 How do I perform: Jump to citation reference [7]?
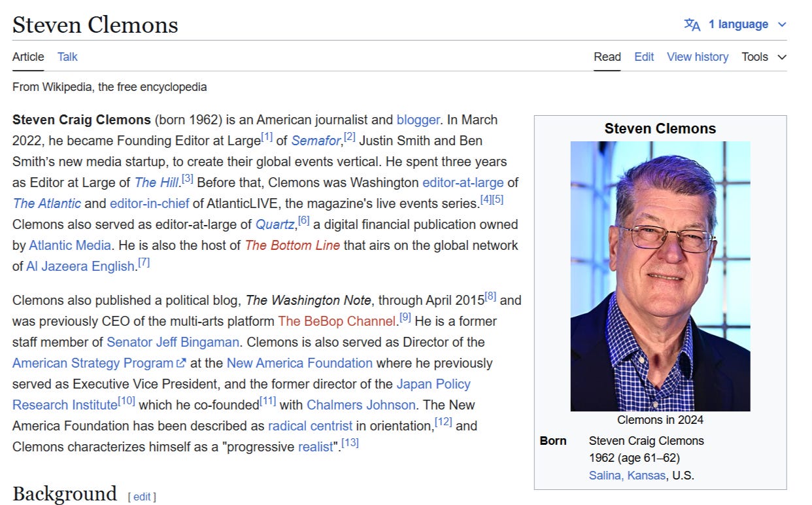pyautogui.click(x=144, y=263)
